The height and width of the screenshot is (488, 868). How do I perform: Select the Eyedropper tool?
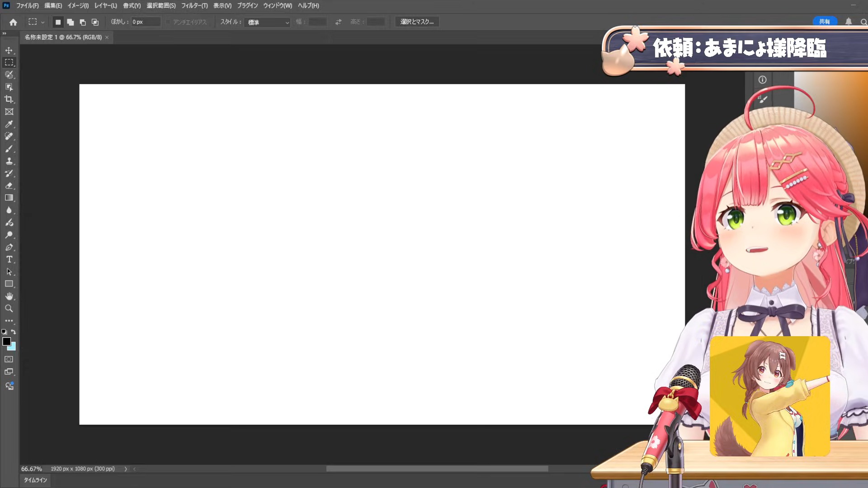pyautogui.click(x=9, y=124)
